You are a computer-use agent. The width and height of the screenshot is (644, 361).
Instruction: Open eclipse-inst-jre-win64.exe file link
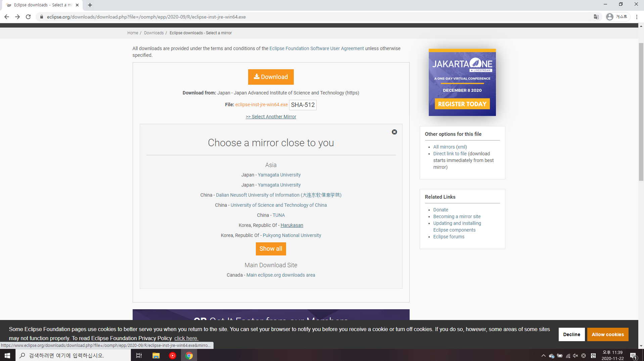(x=261, y=105)
